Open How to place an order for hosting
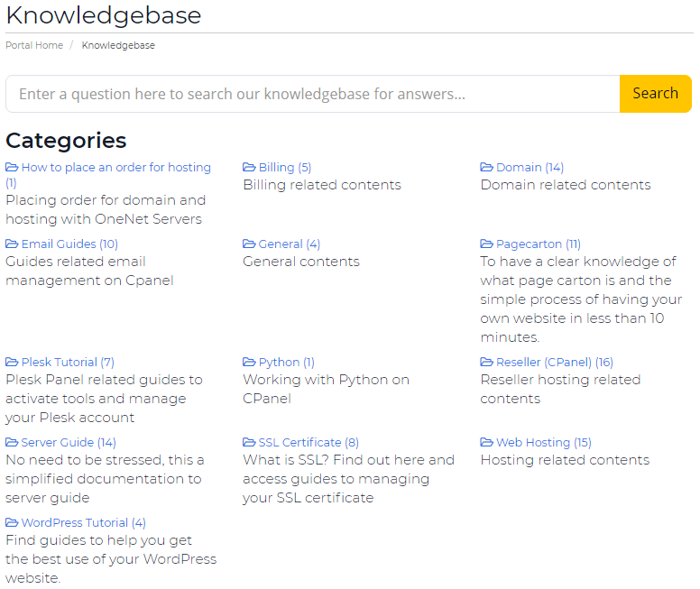This screenshot has height=589, width=700. [x=108, y=175]
